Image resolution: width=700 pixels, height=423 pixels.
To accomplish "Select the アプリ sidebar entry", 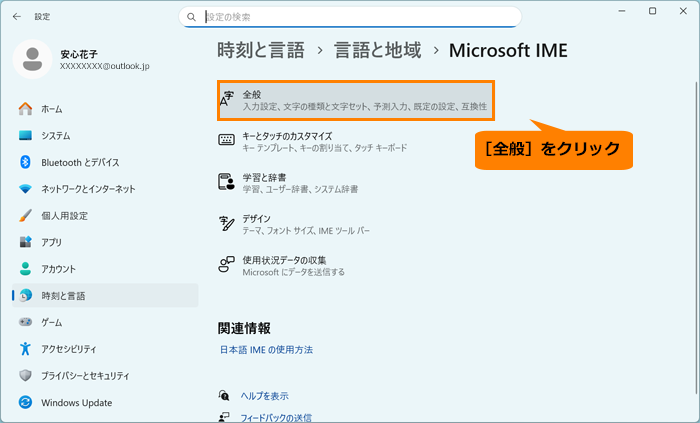I will (105, 242).
